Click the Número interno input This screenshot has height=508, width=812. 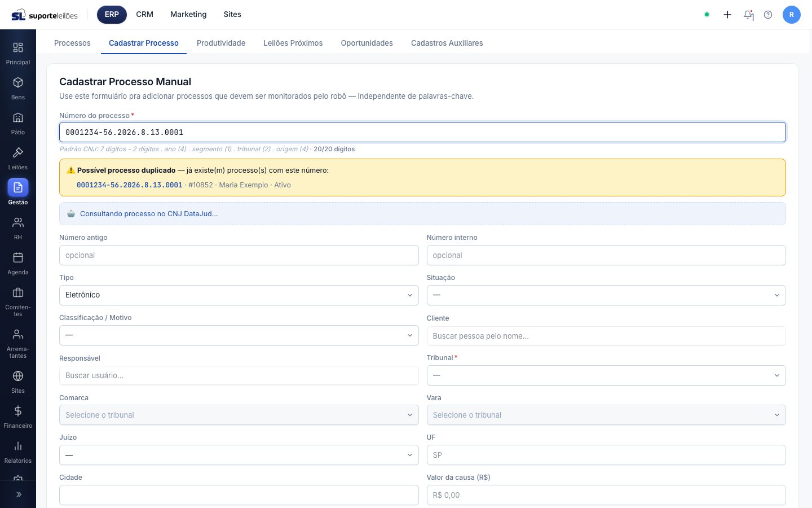click(606, 255)
